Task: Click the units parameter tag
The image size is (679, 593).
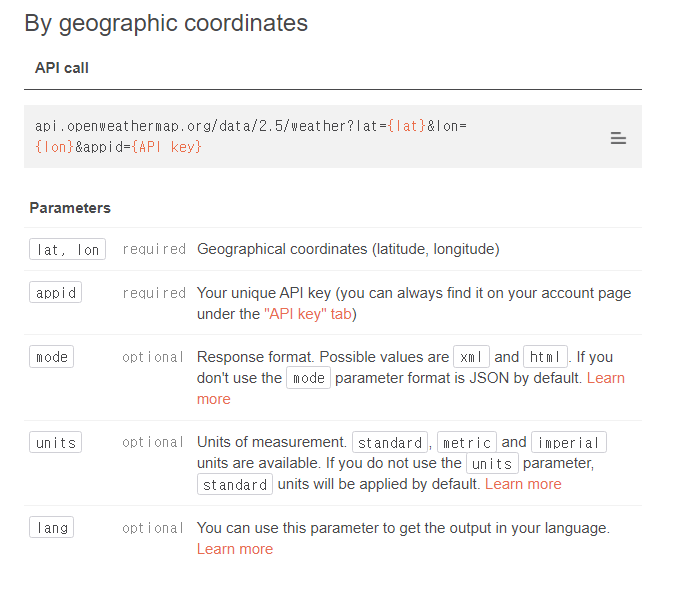Action: click(55, 442)
